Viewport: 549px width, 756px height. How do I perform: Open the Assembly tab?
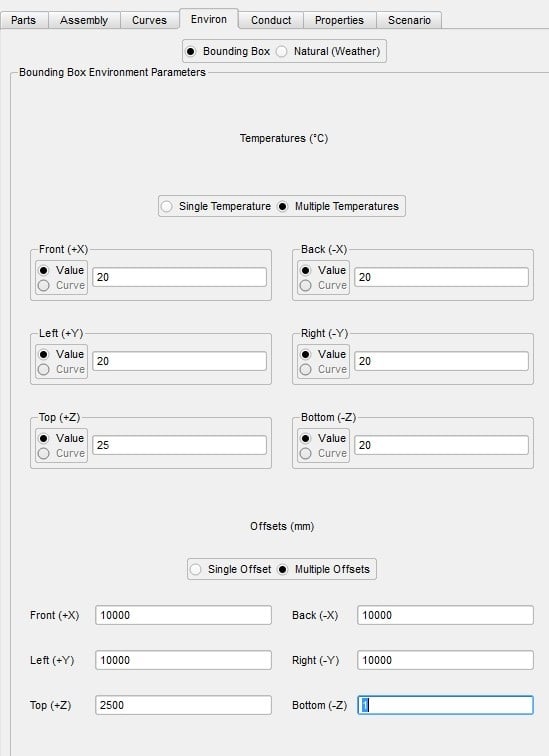click(x=84, y=20)
